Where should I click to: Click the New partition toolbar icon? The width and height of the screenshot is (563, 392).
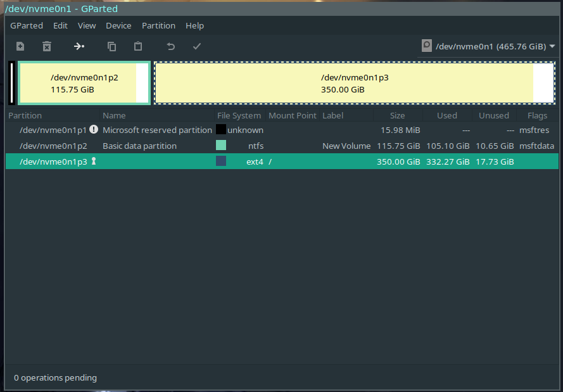20,46
